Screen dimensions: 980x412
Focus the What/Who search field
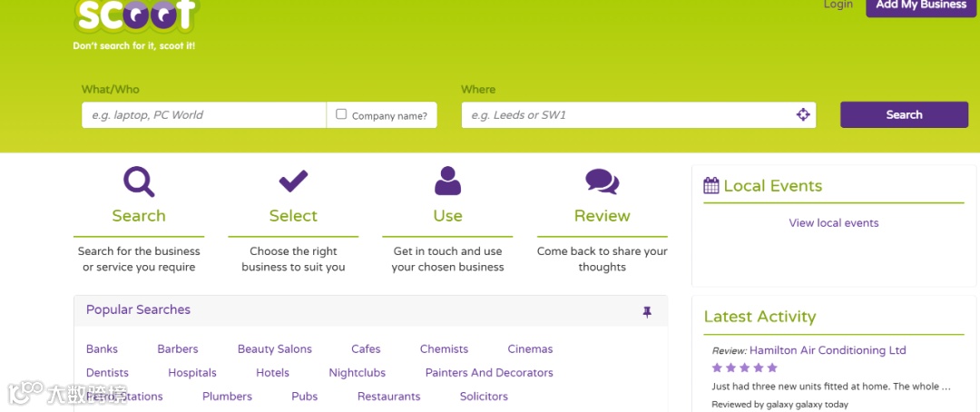click(204, 115)
